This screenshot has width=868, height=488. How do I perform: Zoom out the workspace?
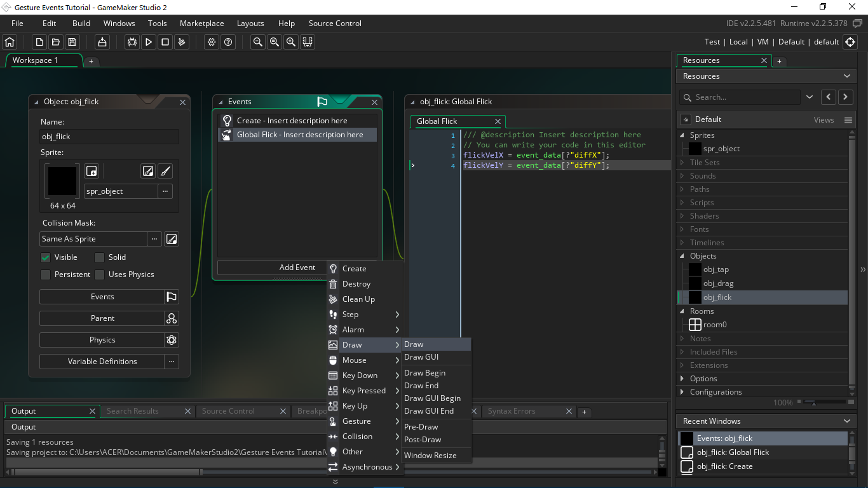(x=258, y=42)
